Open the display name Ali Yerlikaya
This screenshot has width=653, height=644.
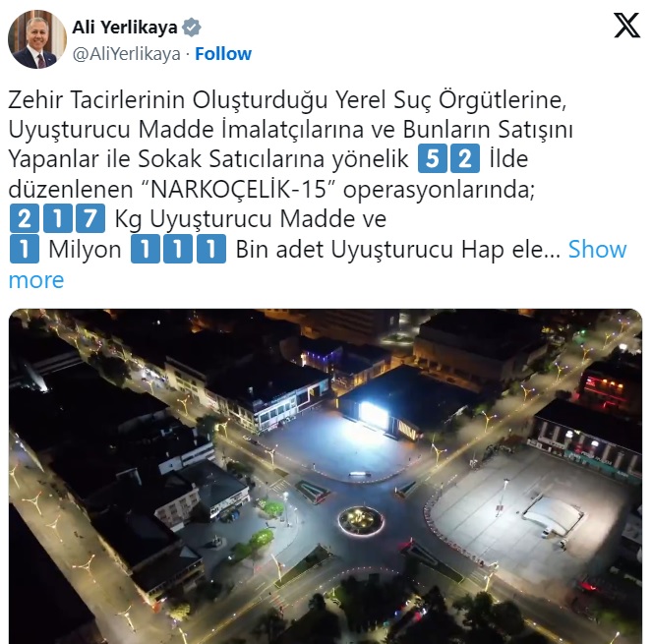pyautogui.click(x=125, y=28)
